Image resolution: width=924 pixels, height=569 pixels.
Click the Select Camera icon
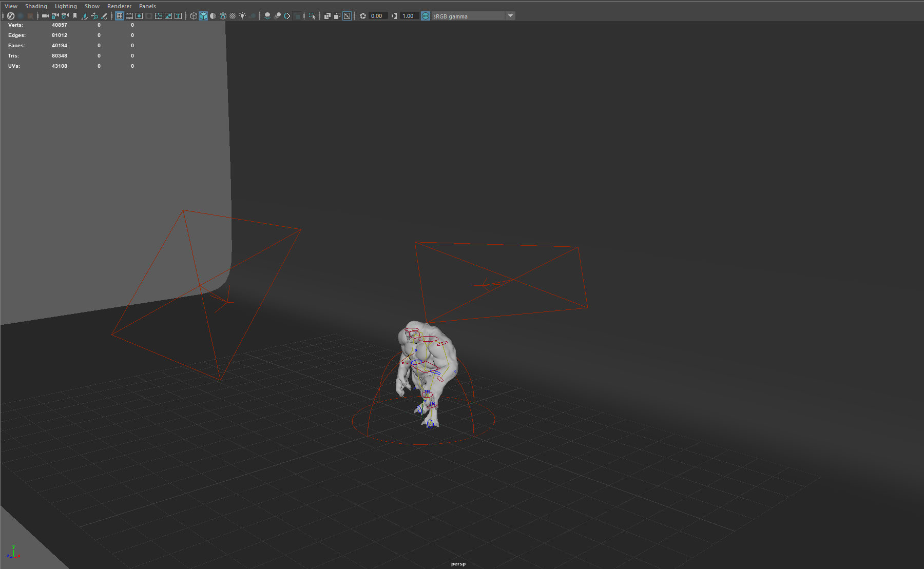[x=45, y=16]
